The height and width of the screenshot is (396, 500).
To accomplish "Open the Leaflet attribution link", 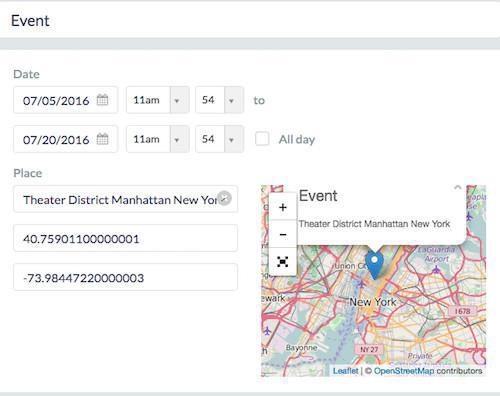I will coord(346,371).
